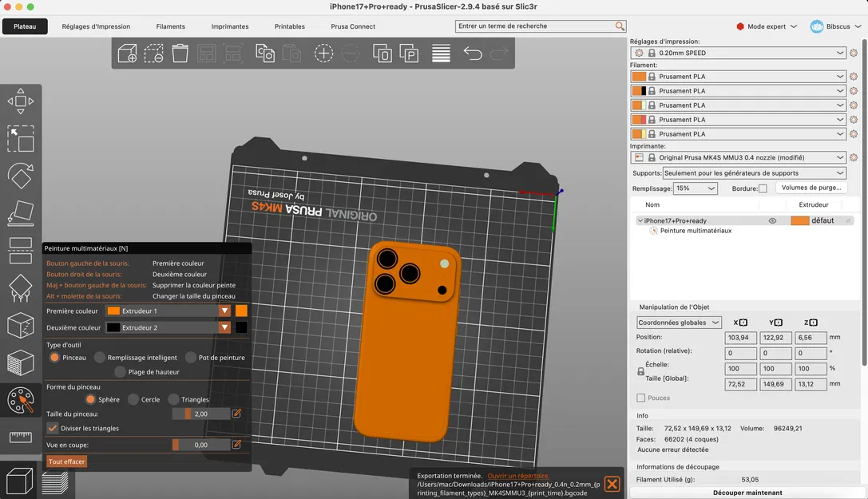Click the Tout effacer button
Screen dimensions: 868x499
click(66, 461)
